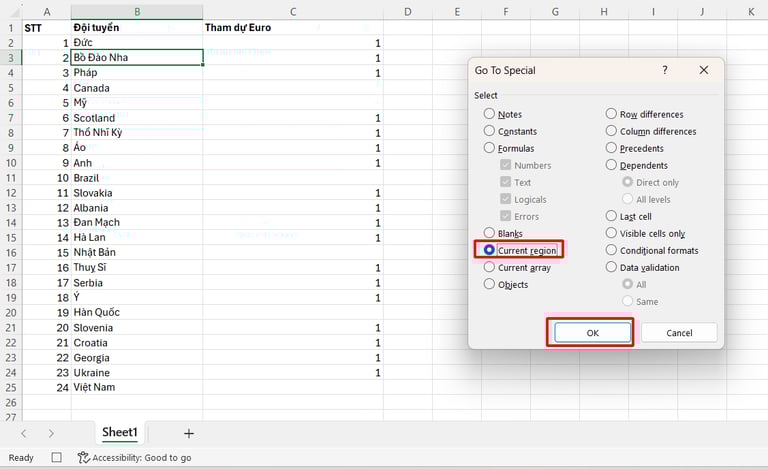The image size is (768, 469).
Task: Select the 'Croatia' cell
Action: [x=137, y=343]
